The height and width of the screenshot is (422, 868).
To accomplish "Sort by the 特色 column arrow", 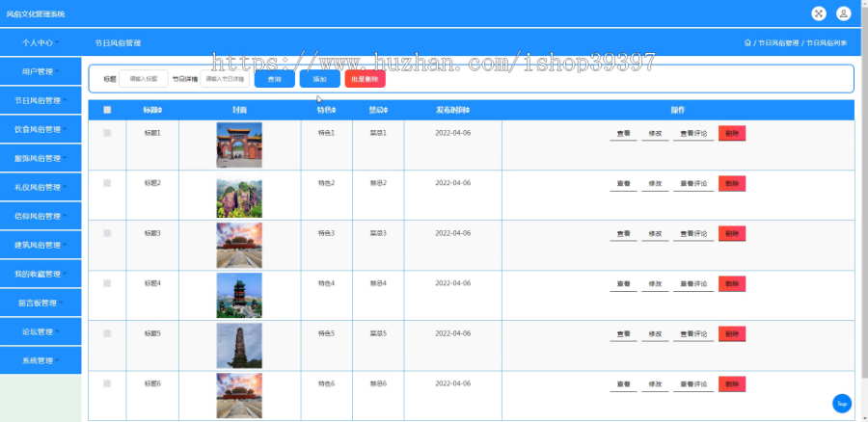I will point(334,110).
